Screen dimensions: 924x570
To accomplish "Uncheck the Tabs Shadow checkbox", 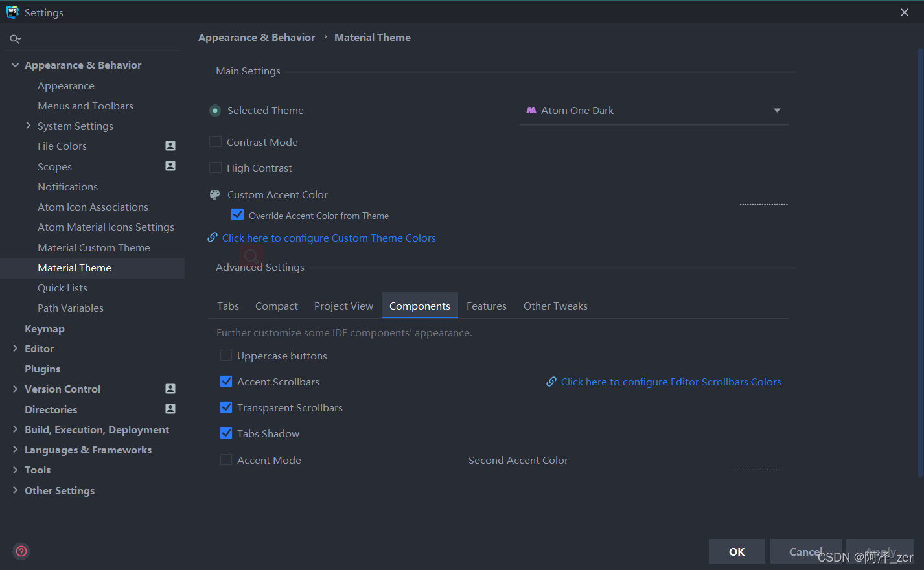I will point(226,433).
